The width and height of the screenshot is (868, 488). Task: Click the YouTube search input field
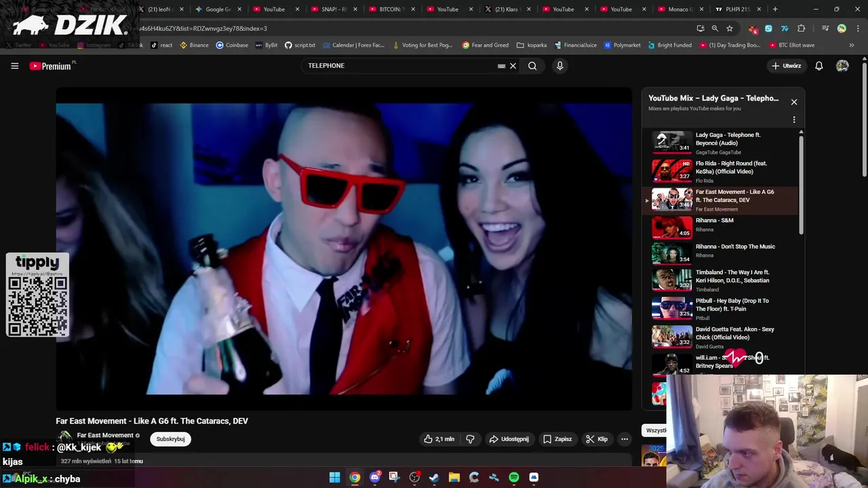point(400,66)
